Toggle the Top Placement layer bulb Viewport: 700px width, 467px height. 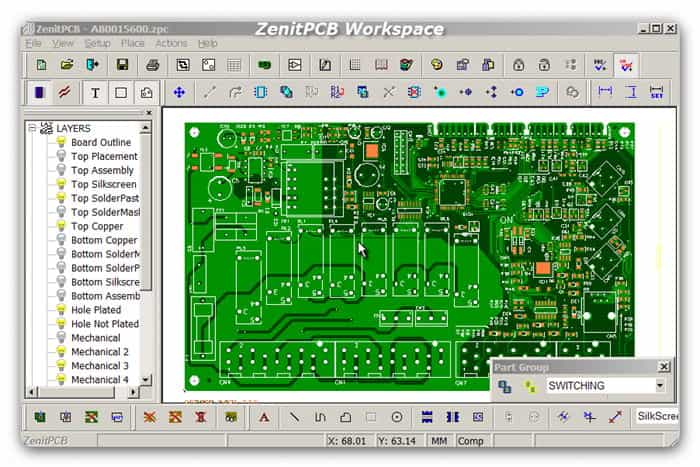click(x=61, y=156)
